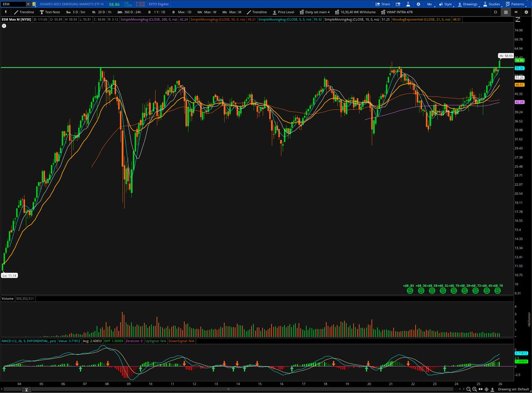Image resolution: width=532 pixels, height=393 pixels.
Task: Click the single-square chart layout icon
Action: 496,12
